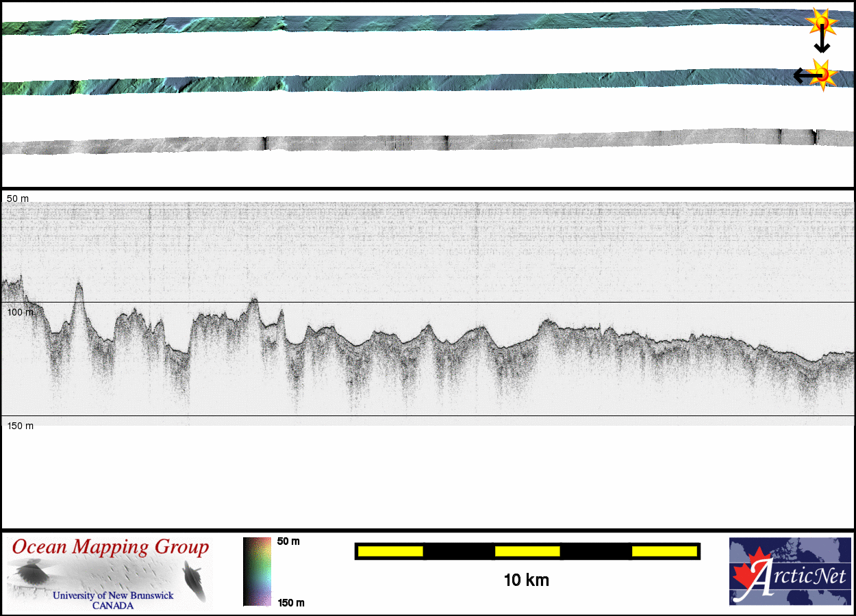Click the Ocean Mapping Group title text
Viewport: 856px width, 616px height.
pyautogui.click(x=110, y=548)
